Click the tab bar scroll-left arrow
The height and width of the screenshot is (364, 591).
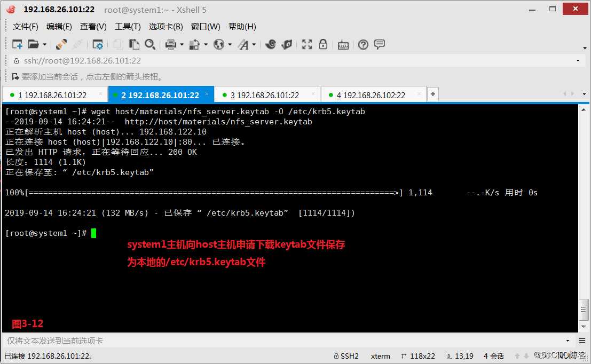coord(565,94)
